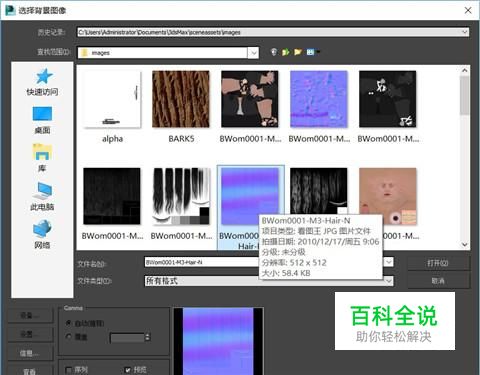Click the 'BARK5' file name label

pos(181,139)
